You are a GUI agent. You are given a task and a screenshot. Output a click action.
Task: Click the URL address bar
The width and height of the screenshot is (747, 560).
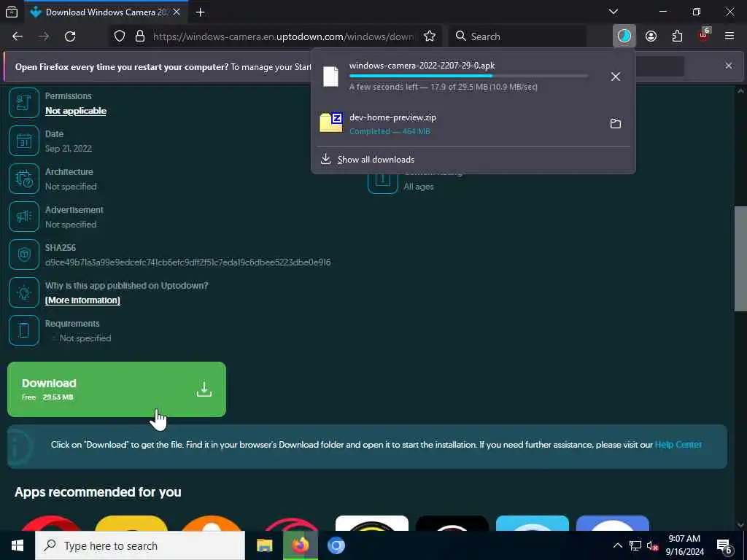(284, 36)
